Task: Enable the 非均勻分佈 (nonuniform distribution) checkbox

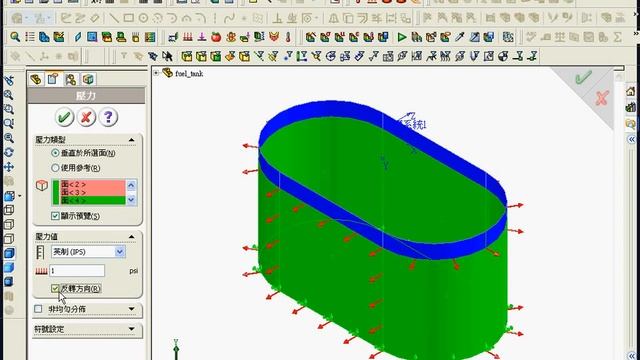Action: click(x=38, y=309)
